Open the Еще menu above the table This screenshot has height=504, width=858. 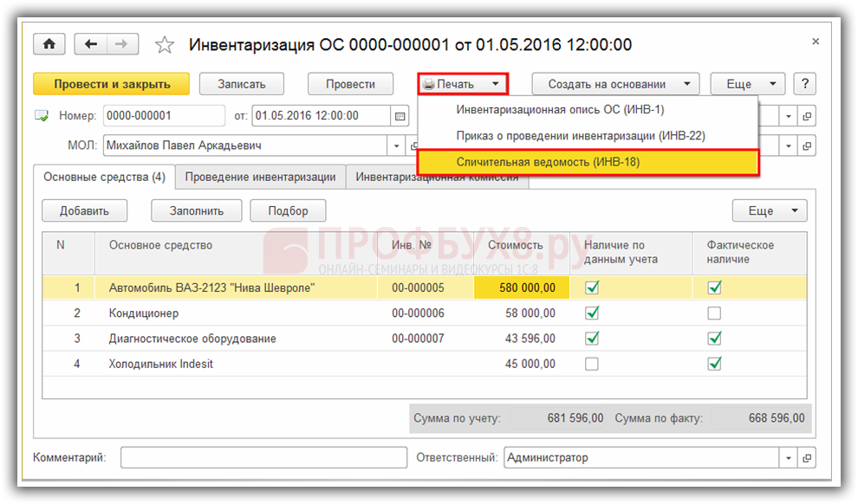[769, 210]
